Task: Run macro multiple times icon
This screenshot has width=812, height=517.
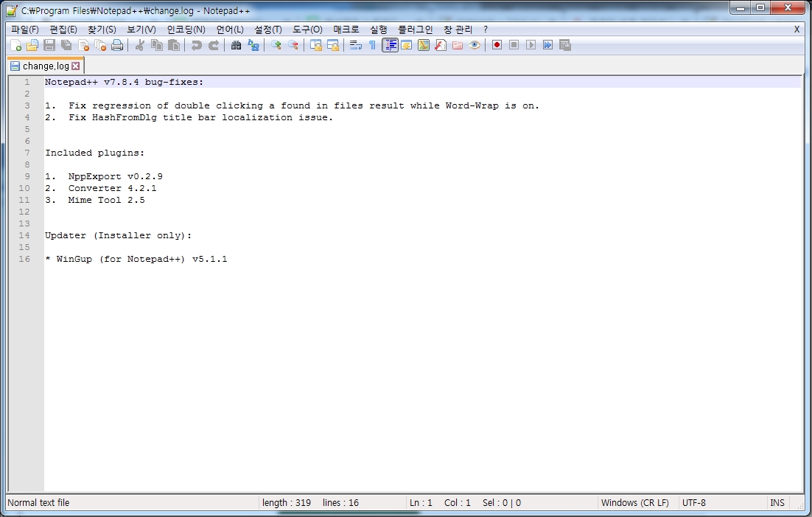Action: [x=548, y=45]
